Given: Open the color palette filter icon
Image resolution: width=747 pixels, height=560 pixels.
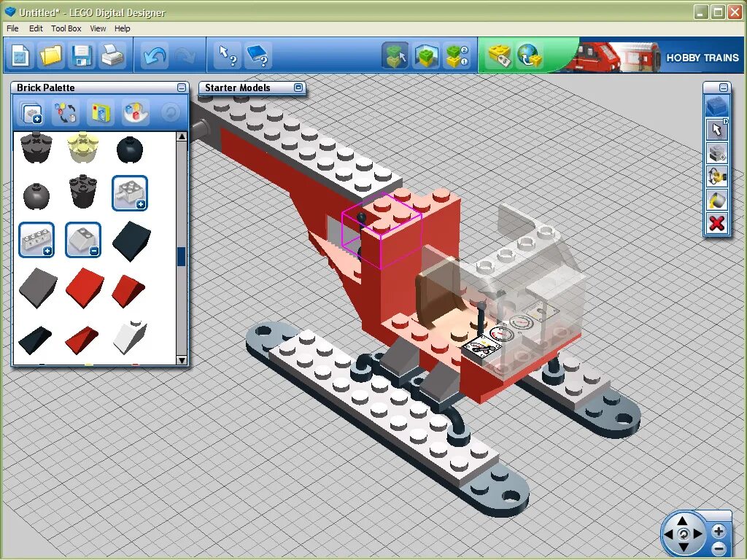Looking at the screenshot, I should tap(135, 113).
